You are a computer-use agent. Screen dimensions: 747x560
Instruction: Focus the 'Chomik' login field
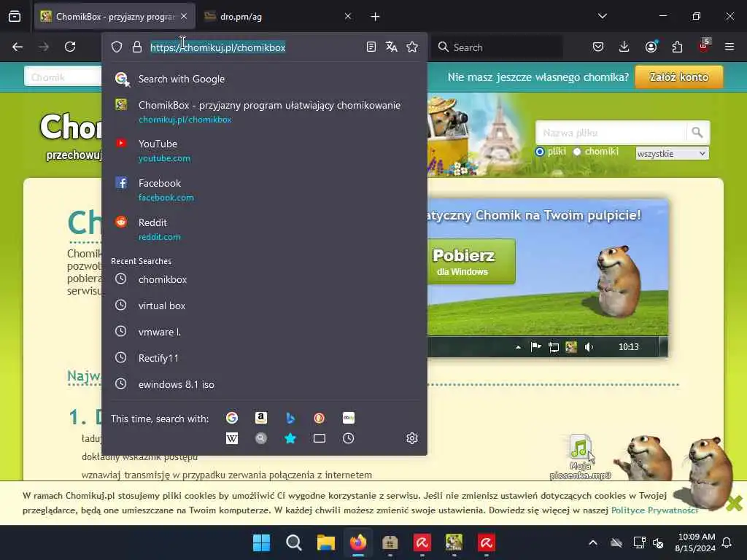tap(63, 77)
